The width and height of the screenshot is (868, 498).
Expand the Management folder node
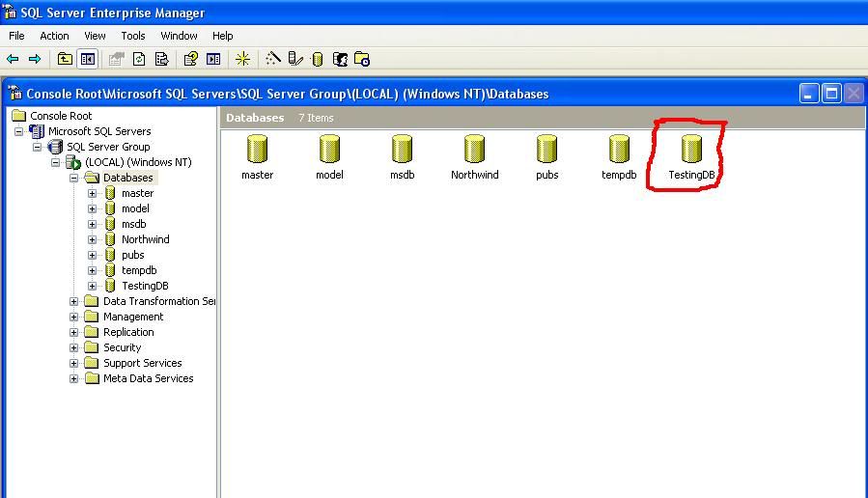click(74, 317)
